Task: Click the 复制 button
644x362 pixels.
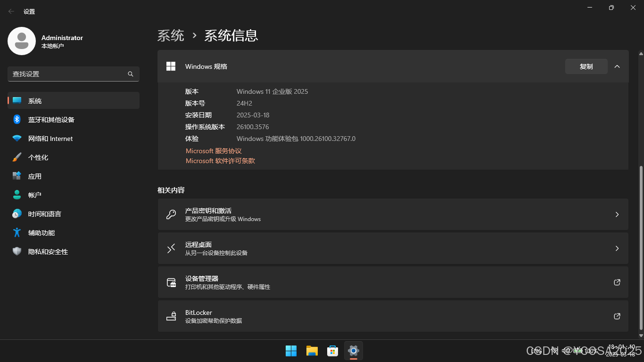Action: click(586, 66)
